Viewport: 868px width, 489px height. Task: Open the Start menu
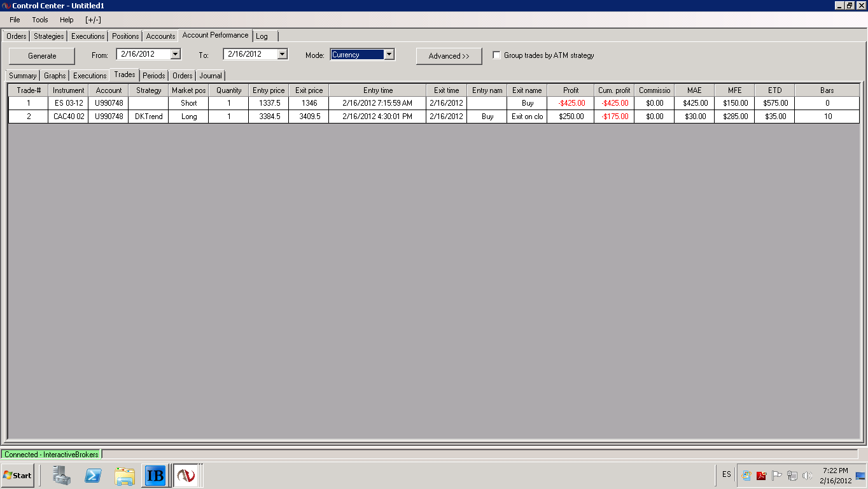tap(18, 475)
